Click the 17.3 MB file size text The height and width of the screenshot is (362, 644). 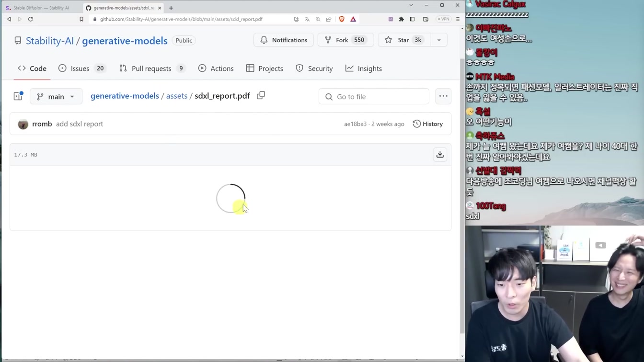click(x=26, y=155)
